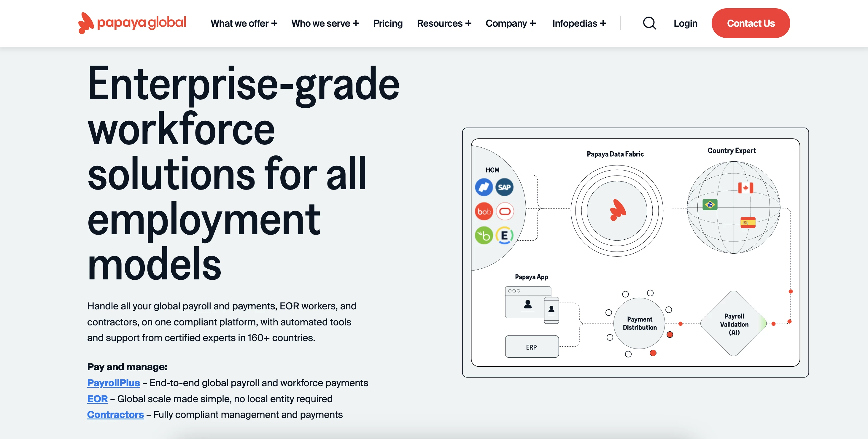This screenshot has width=868, height=439.
Task: Open the EOR link
Action: pos(97,399)
